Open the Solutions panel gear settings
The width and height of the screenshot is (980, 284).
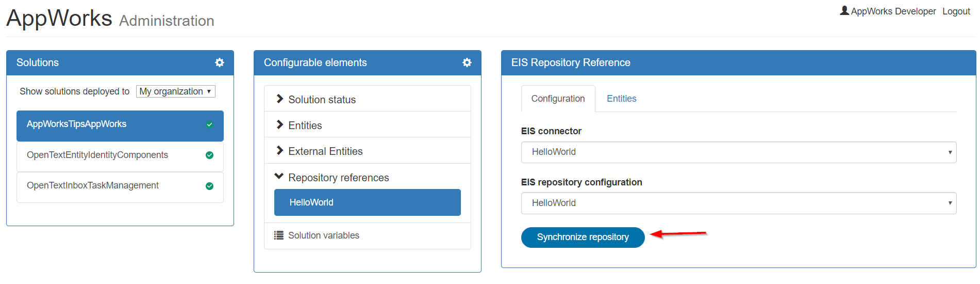pos(220,62)
